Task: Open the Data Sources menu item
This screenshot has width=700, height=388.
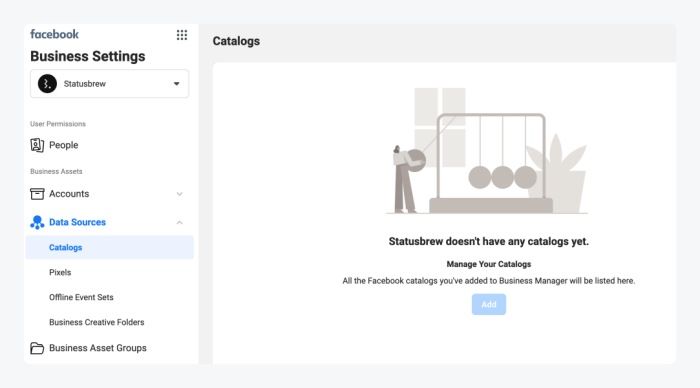Action: [77, 222]
